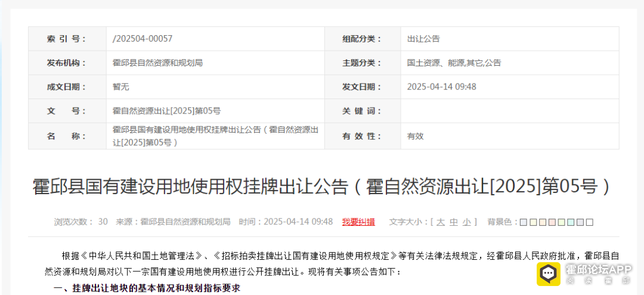Image resolution: width=644 pixels, height=295 pixels.
Task: Pick the pale peach background swatch
Action: click(x=543, y=223)
